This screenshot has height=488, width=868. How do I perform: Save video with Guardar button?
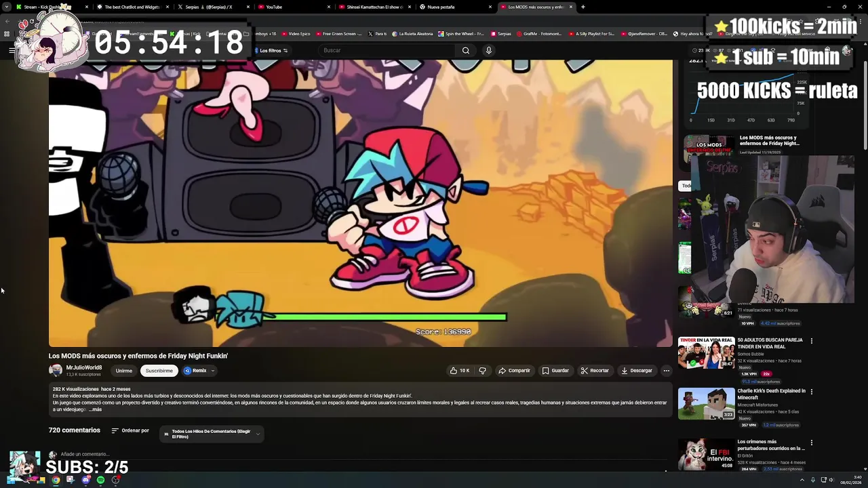[555, 371]
